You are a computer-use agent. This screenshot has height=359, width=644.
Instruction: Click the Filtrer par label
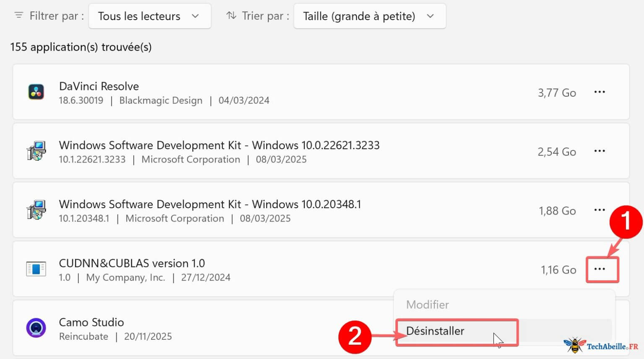coord(57,16)
